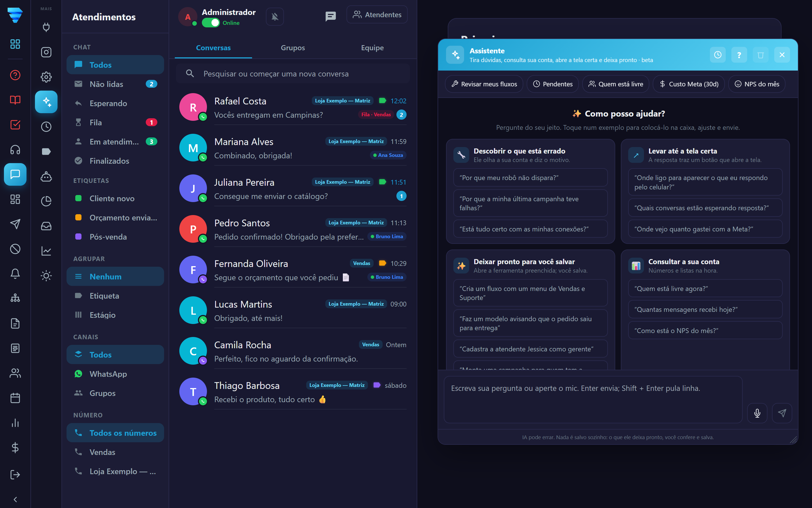Screen dimensions: 812x508
Task: Select the Fila filter
Action: [115, 122]
